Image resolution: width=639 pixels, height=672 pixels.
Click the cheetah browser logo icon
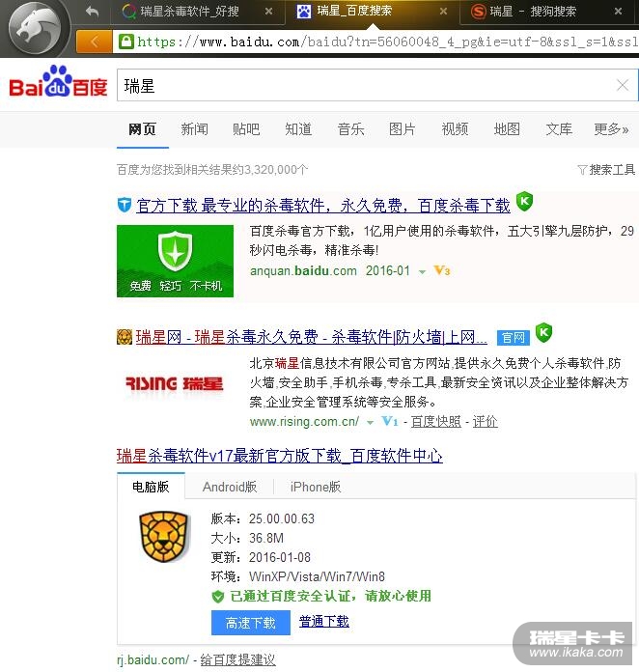coord(35,28)
